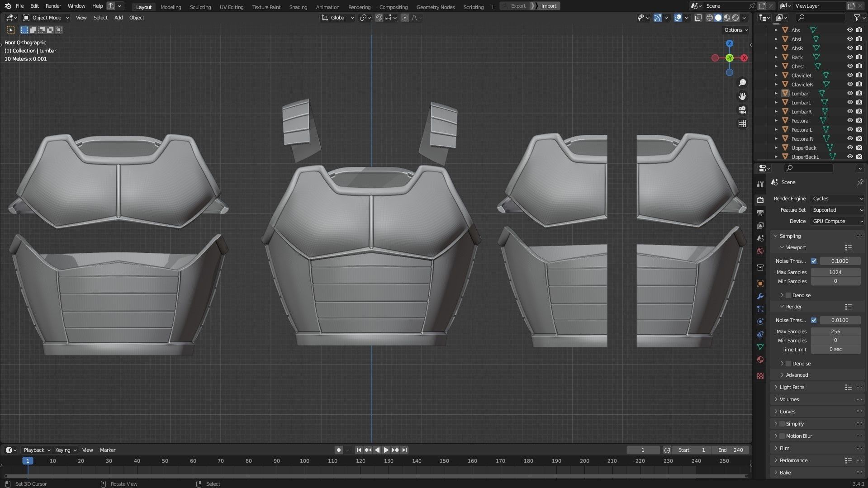Click the End frame 240 field
The width and height of the screenshot is (868, 488).
(x=730, y=450)
